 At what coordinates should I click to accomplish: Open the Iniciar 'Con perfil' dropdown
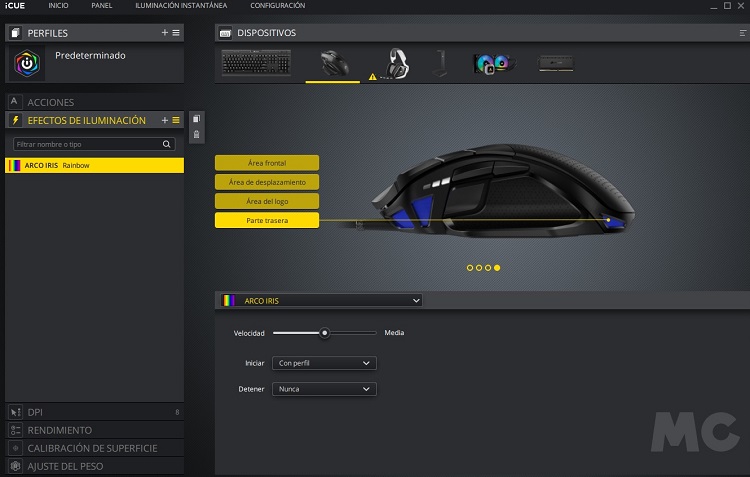(323, 363)
